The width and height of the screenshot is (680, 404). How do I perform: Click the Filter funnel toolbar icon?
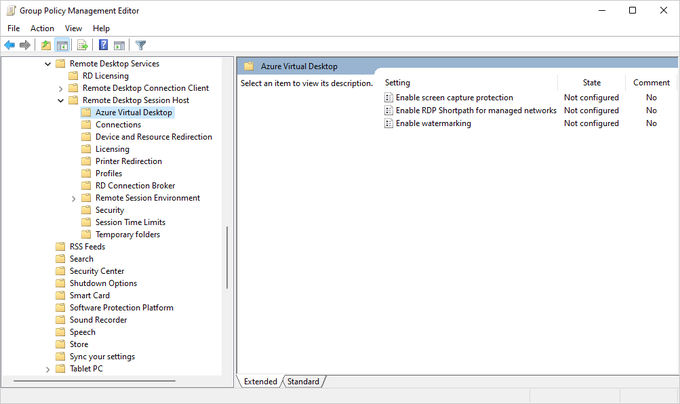tap(141, 45)
